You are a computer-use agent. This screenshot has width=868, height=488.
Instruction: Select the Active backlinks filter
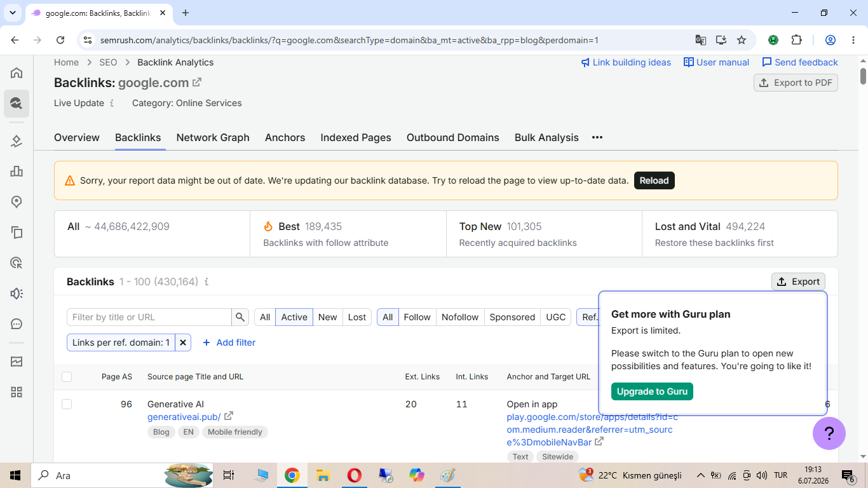point(294,317)
